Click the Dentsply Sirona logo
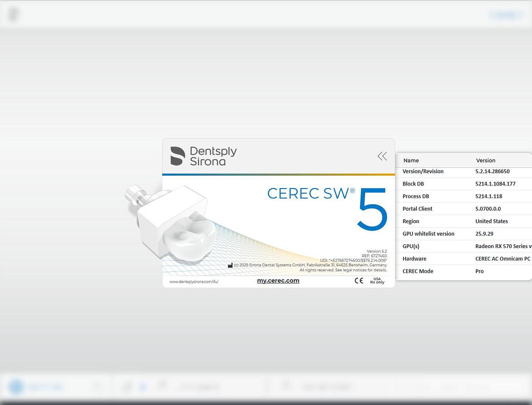 pos(204,156)
